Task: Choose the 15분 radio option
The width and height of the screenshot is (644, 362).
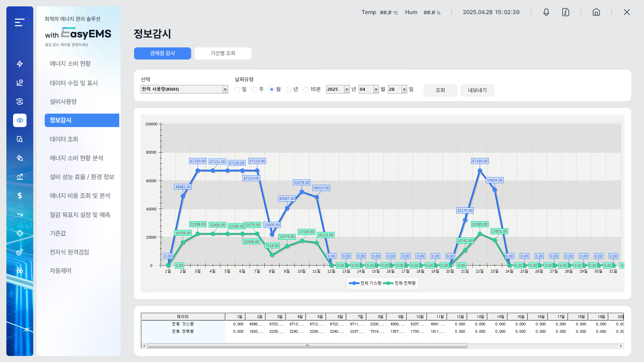Action: pyautogui.click(x=306, y=89)
